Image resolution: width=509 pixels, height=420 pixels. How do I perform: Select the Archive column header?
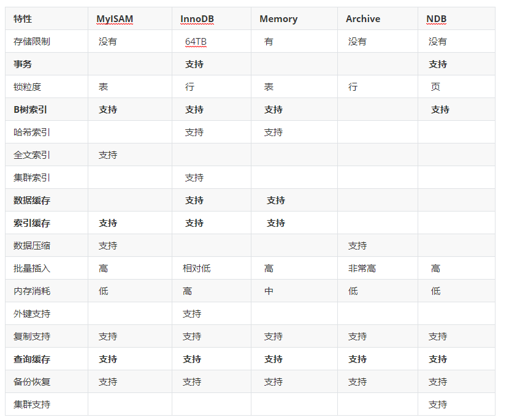[x=363, y=19]
